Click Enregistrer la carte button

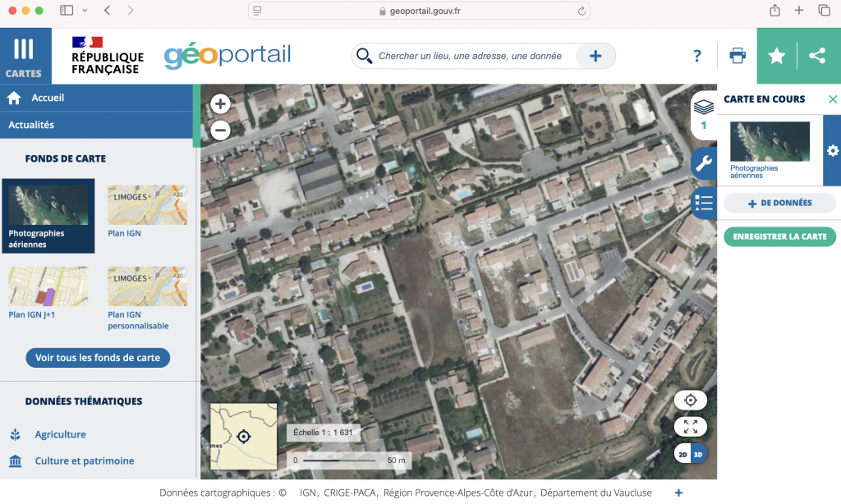[x=779, y=236]
